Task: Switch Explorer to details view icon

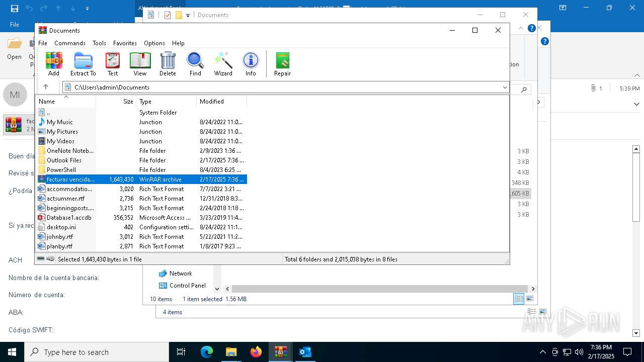Action: [x=519, y=299]
